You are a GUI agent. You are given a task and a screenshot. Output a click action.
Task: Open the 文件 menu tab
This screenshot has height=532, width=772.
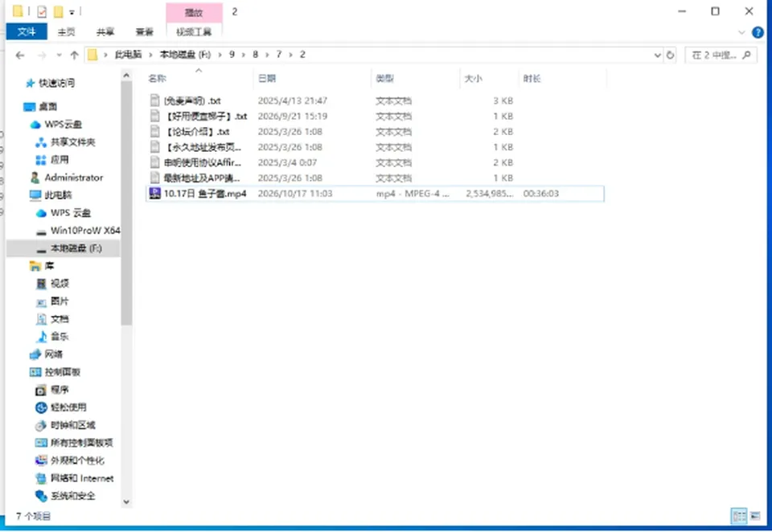click(27, 32)
